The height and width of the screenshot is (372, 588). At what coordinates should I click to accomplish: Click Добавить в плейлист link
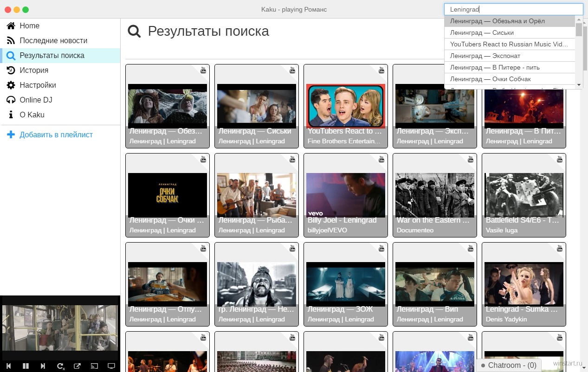point(56,135)
